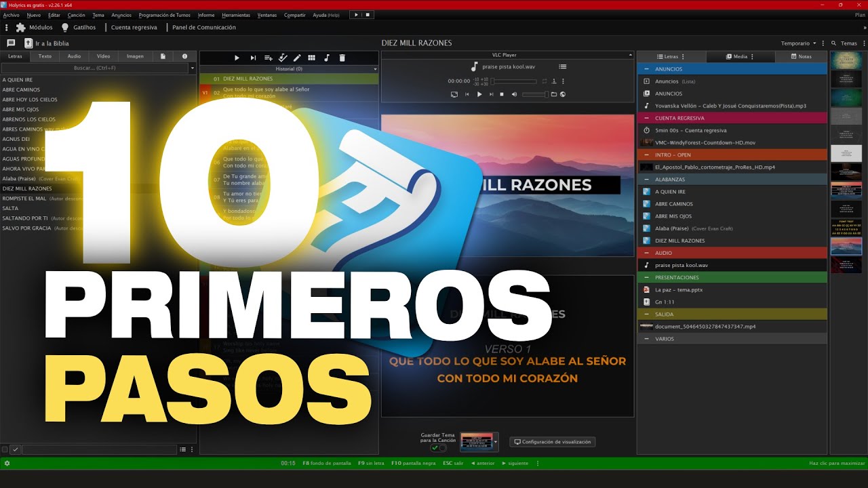This screenshot has width=868, height=488.
Task: Toggle the checkmark button below the lyrics list
Action: (15, 449)
